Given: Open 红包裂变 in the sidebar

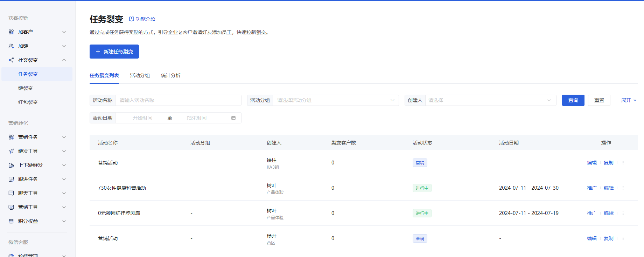Looking at the screenshot, I should pos(28,102).
